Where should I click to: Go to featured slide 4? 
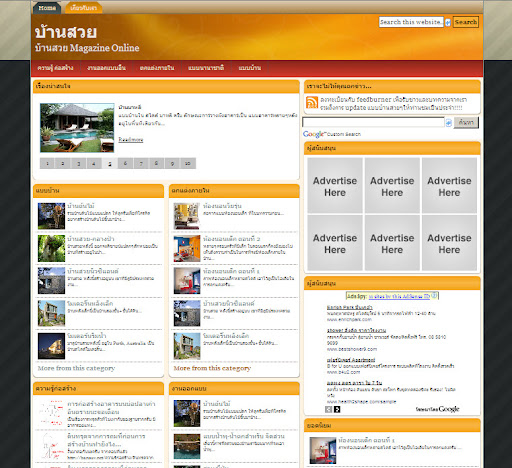coord(94,163)
